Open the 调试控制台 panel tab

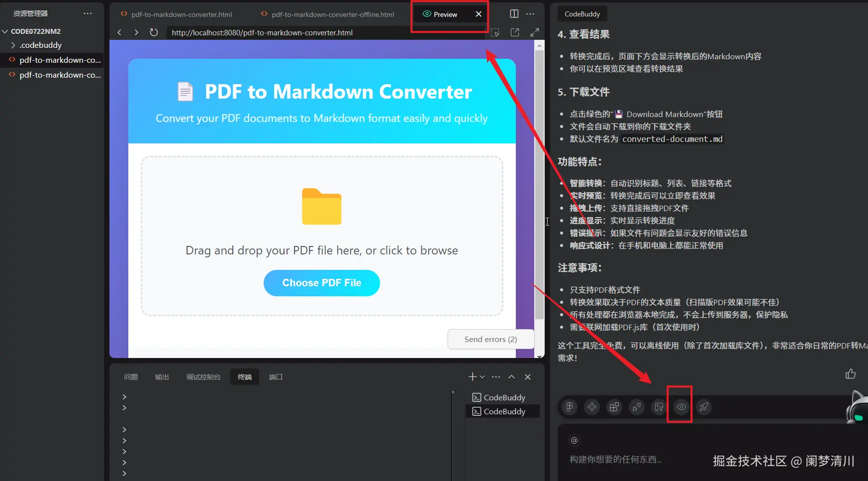203,377
